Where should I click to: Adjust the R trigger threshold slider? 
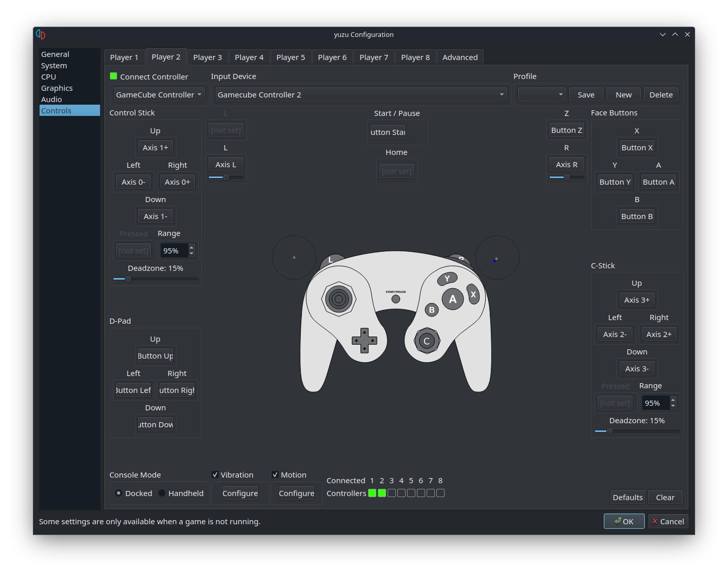click(x=567, y=177)
